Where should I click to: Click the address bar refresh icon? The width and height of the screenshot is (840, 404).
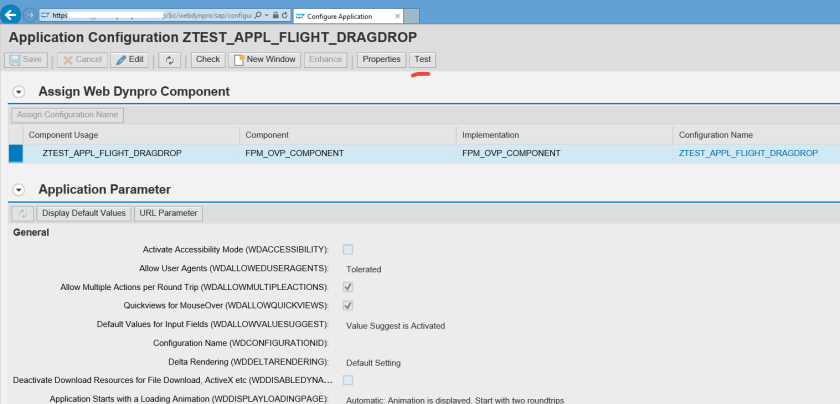pos(284,16)
